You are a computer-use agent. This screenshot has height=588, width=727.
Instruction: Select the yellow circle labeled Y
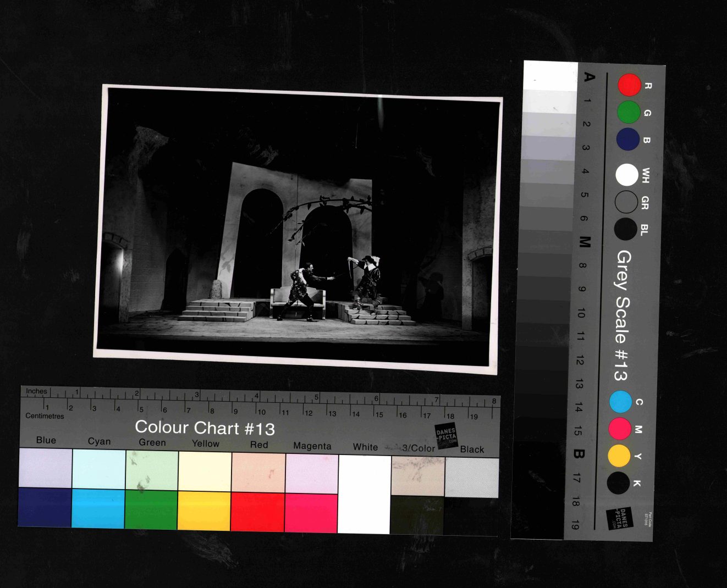(619, 456)
